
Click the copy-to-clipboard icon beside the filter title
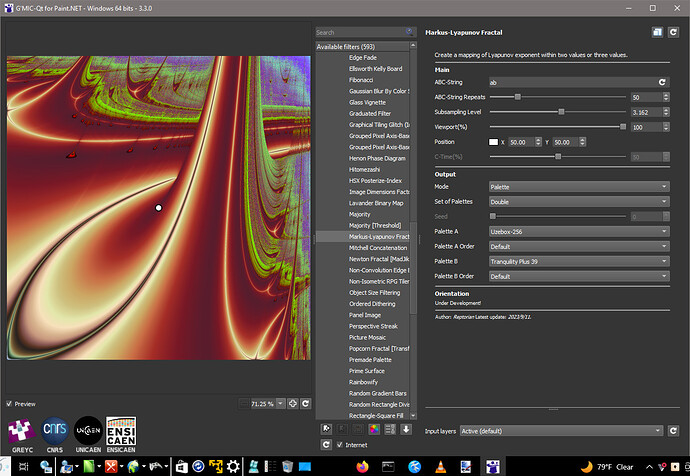[657, 33]
